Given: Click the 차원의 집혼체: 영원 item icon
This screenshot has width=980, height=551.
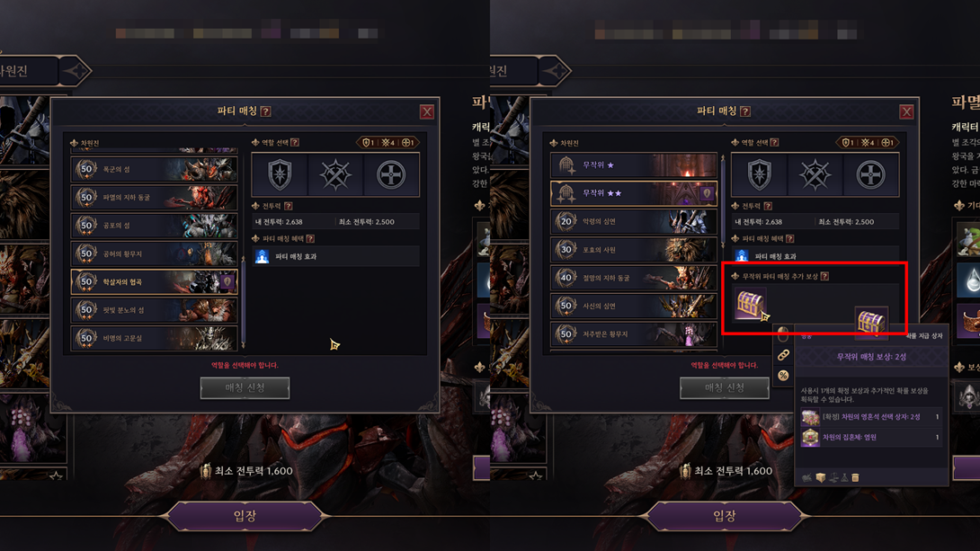Looking at the screenshot, I should 810,438.
